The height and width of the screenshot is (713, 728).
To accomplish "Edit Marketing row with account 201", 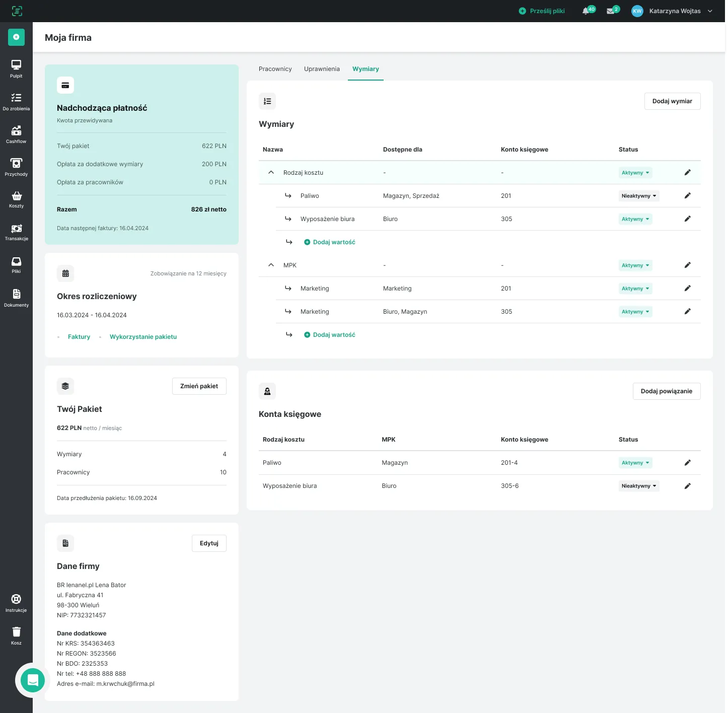I will tap(688, 289).
